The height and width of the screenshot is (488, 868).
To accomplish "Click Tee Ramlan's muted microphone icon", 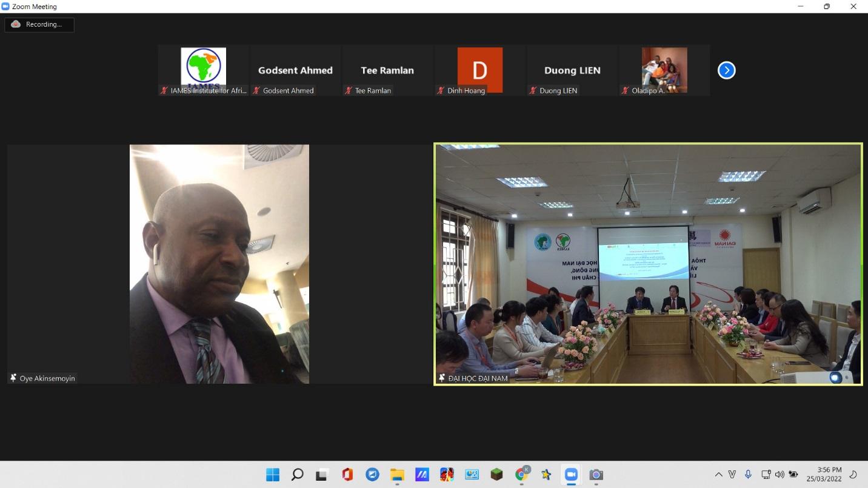I will tap(349, 90).
